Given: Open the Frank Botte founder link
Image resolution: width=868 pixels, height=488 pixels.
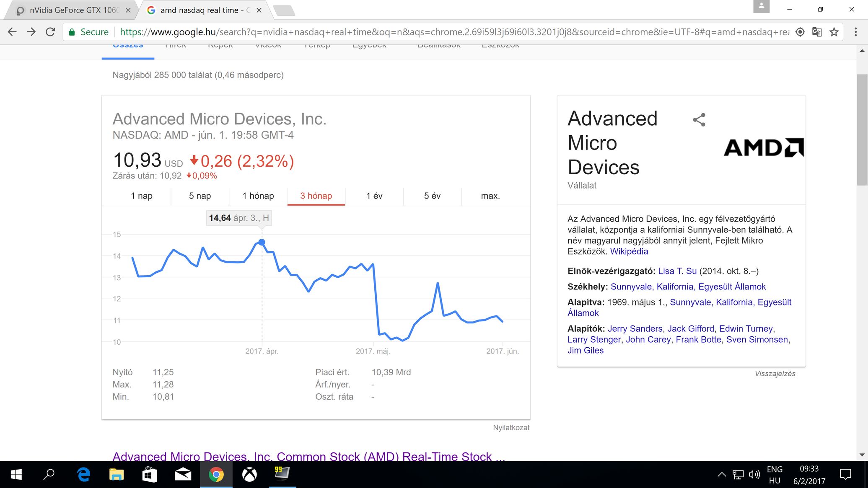Looking at the screenshot, I should (699, 340).
